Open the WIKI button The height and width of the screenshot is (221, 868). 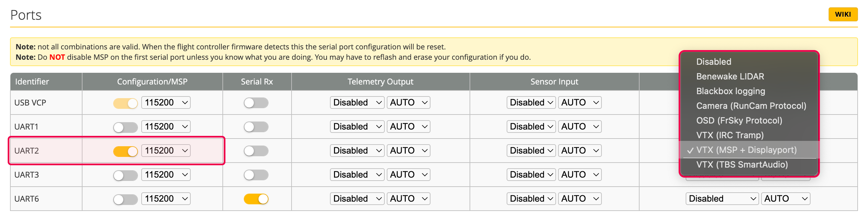pos(842,14)
